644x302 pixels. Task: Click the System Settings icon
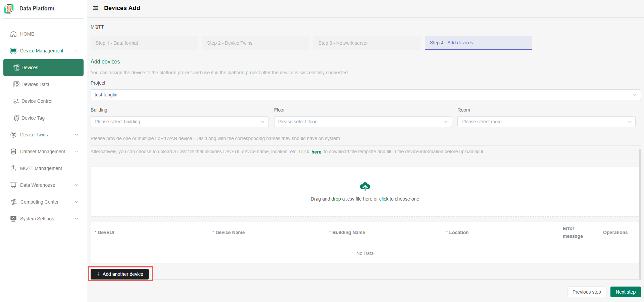coord(13,219)
